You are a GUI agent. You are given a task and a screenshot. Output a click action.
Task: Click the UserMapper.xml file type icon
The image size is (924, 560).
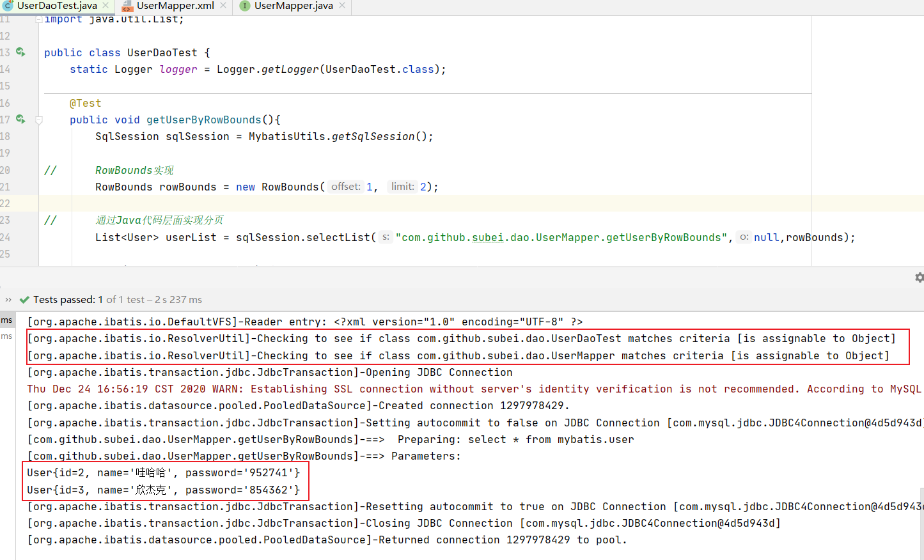127,6
